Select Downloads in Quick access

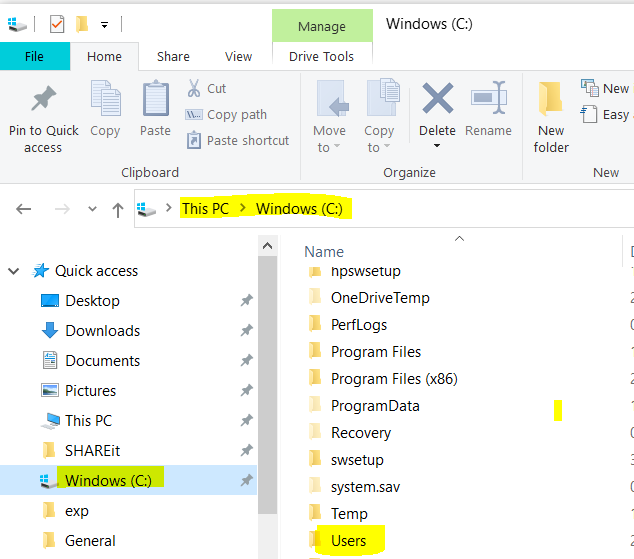pyautogui.click(x=102, y=331)
